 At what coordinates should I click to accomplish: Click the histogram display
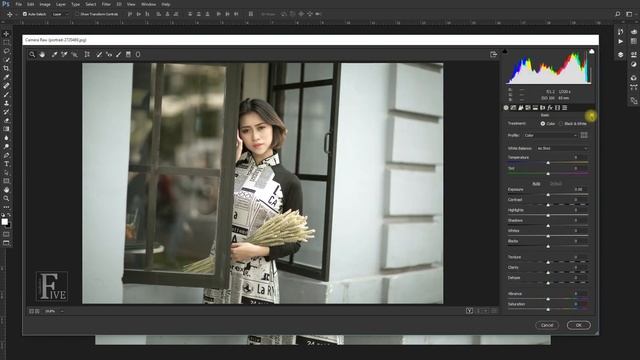click(548, 68)
